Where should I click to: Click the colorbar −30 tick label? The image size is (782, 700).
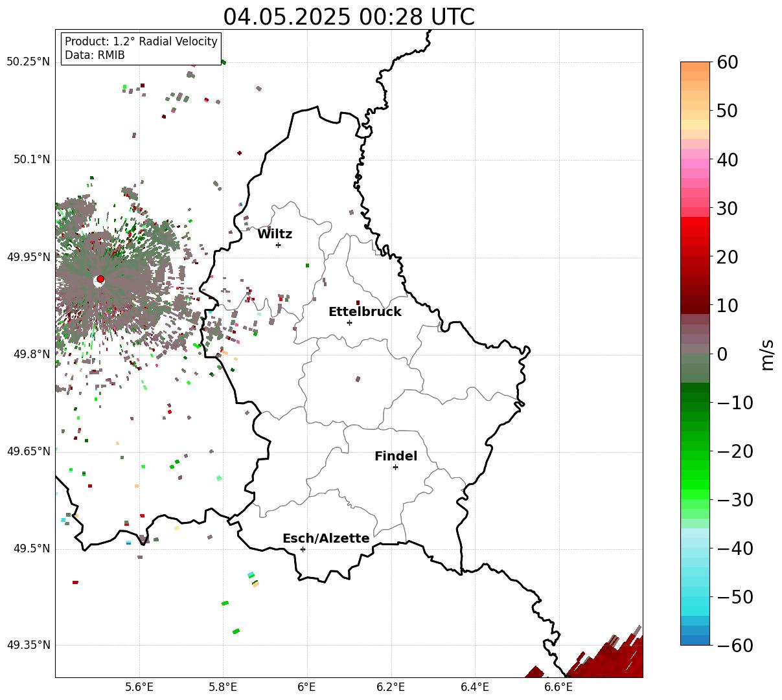(735, 500)
